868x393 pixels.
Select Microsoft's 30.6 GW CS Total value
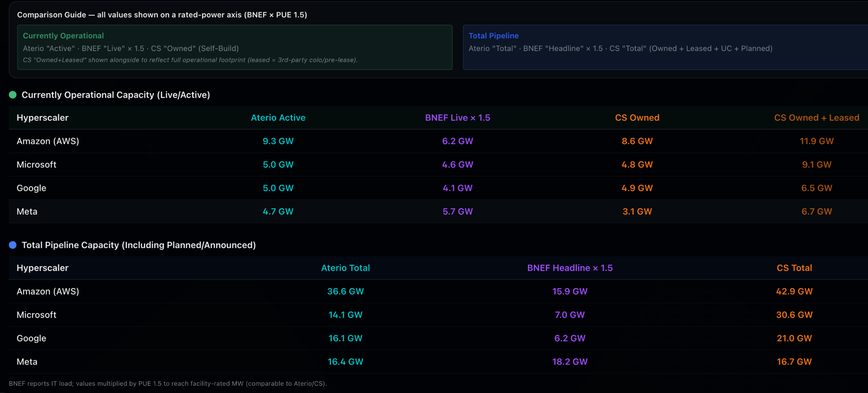tap(794, 315)
